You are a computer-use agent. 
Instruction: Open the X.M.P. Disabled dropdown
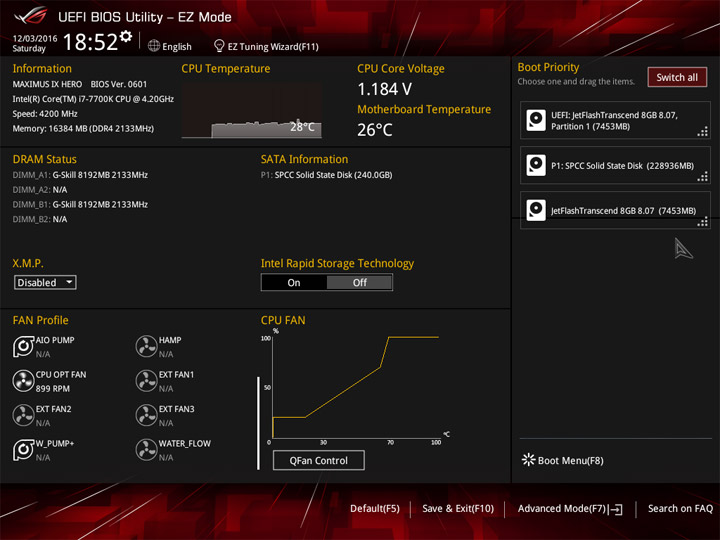click(x=45, y=282)
